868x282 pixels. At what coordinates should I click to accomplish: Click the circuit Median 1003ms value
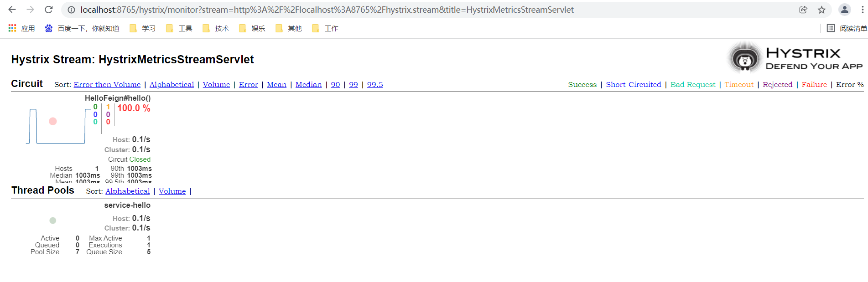pos(88,175)
